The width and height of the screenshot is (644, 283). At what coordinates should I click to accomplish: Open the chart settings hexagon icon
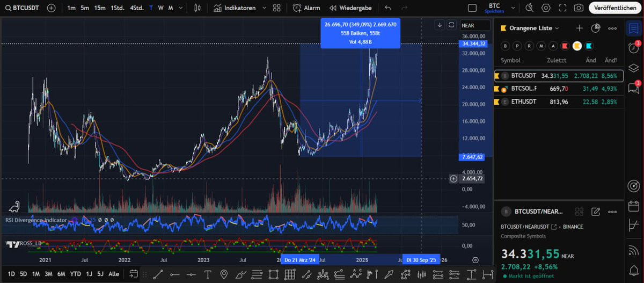[x=546, y=8]
